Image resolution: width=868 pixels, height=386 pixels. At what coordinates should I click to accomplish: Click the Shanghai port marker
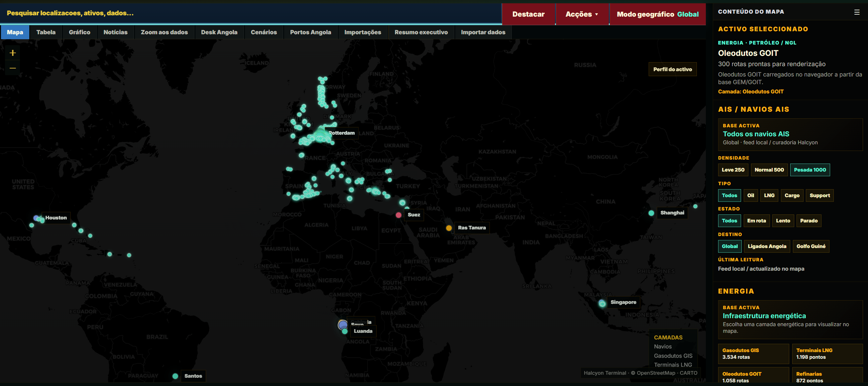(x=651, y=213)
